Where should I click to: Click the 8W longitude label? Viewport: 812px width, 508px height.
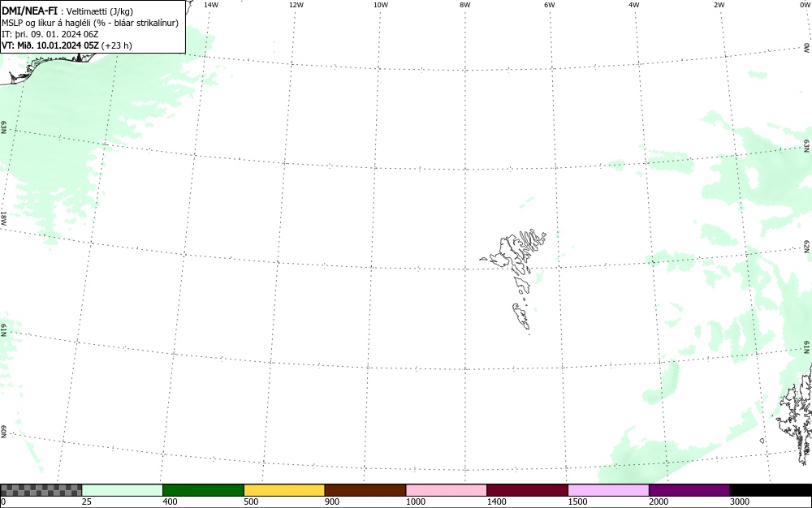coord(465,5)
